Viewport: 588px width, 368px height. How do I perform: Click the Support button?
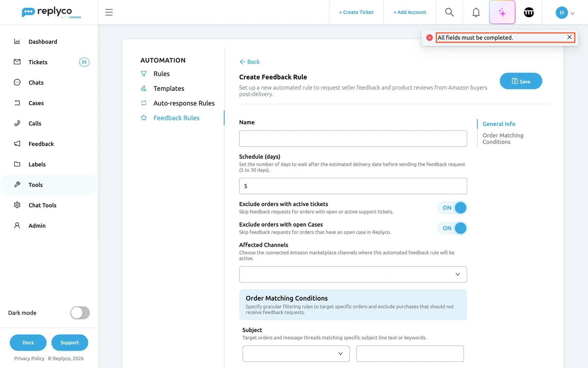pyautogui.click(x=70, y=342)
